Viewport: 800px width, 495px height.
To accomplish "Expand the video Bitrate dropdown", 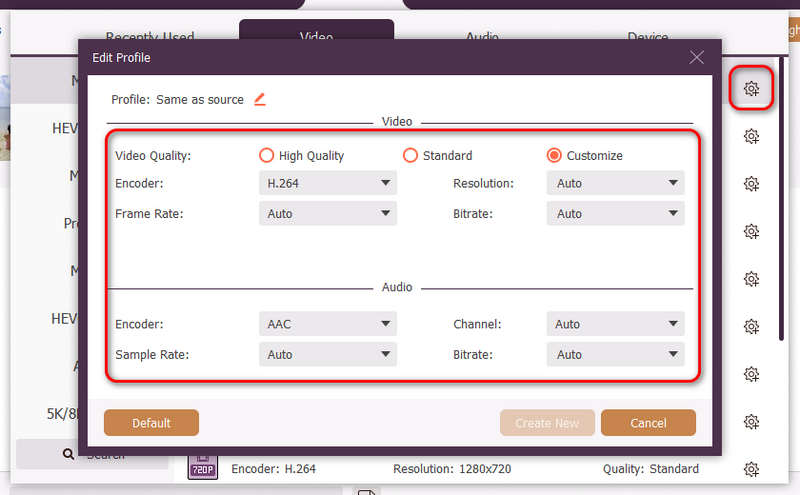I will [615, 213].
